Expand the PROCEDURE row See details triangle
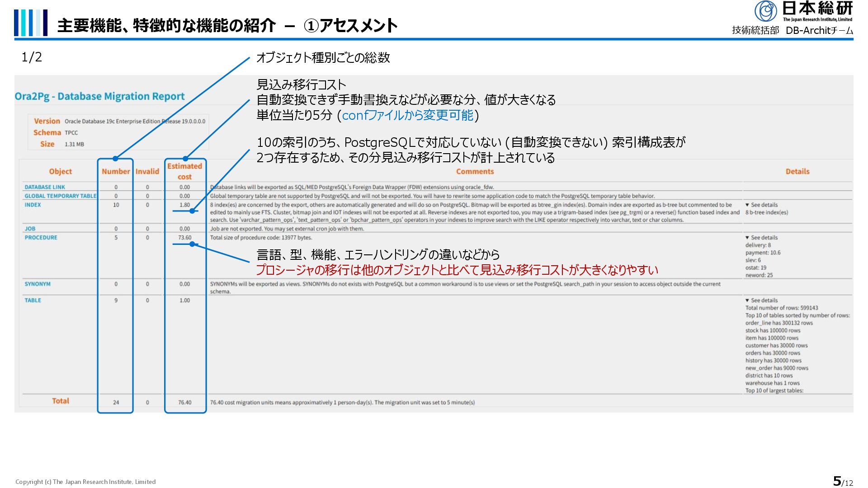 click(747, 238)
